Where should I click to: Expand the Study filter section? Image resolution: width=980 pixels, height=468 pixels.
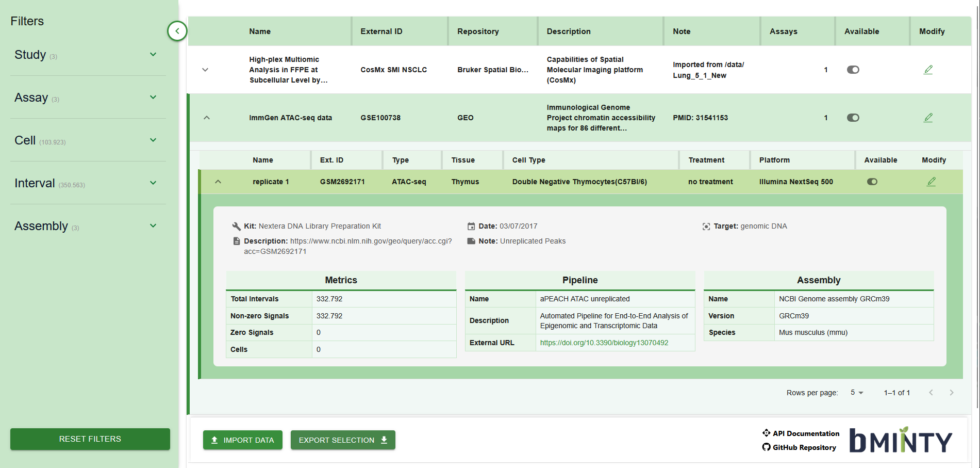[x=153, y=55]
